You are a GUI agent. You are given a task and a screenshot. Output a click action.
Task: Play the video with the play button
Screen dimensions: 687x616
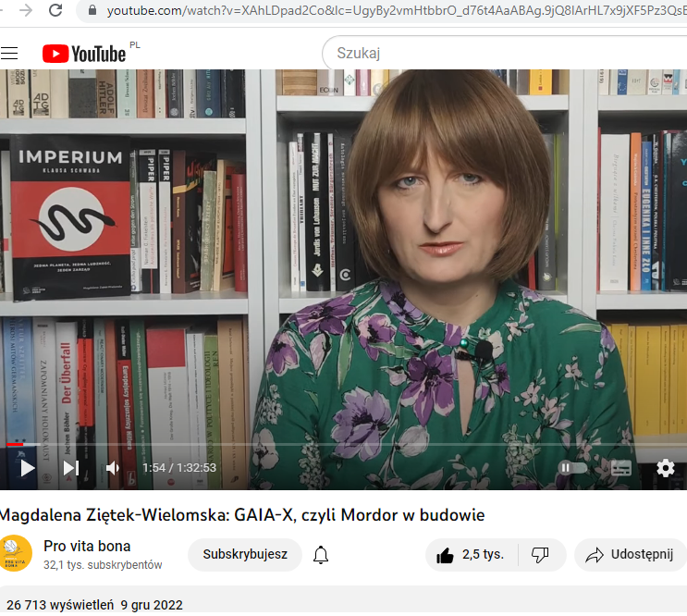click(x=27, y=468)
